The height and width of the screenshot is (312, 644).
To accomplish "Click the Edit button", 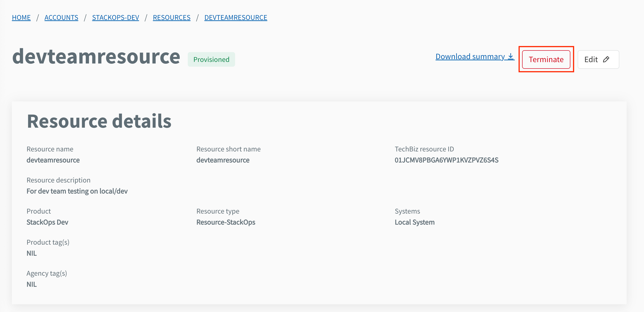I will tap(598, 59).
